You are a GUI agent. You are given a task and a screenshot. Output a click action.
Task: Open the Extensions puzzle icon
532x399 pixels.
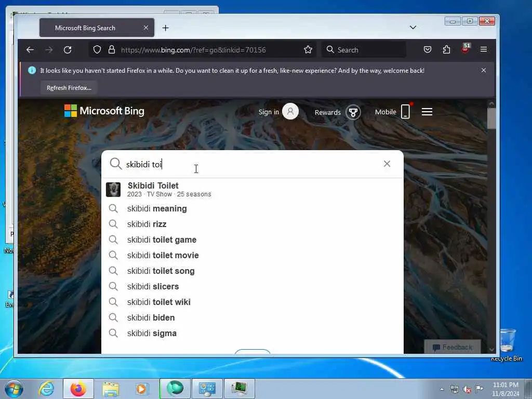[446, 49]
